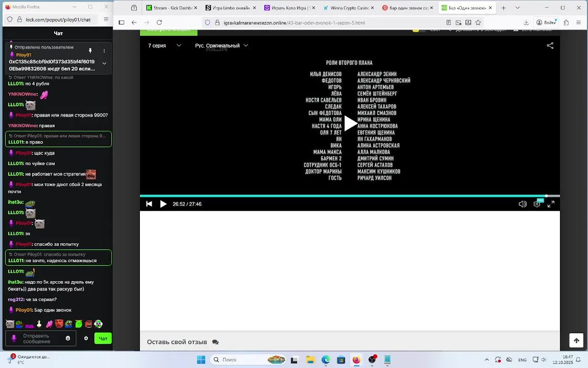Switch to Stream - Kick Dashboard tab
The height and width of the screenshot is (368, 588).
171,8
